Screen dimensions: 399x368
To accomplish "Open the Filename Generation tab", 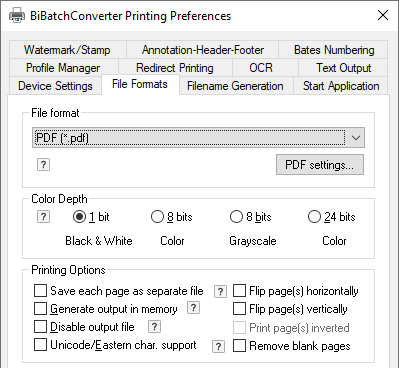I will point(235,86).
